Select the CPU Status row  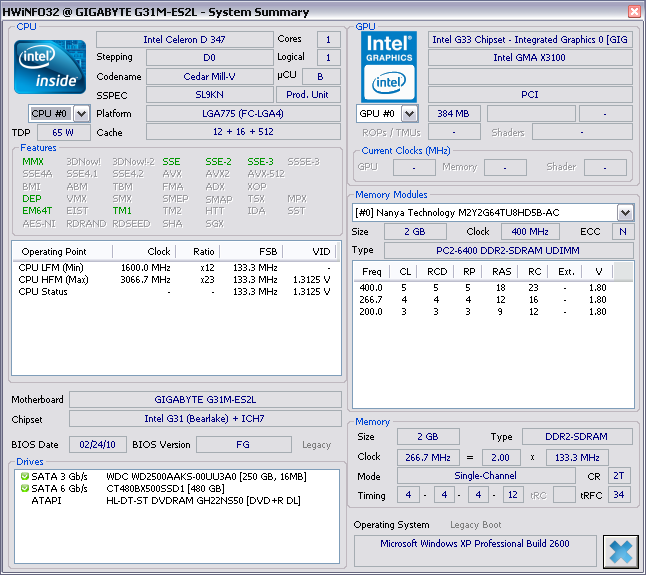point(176,292)
